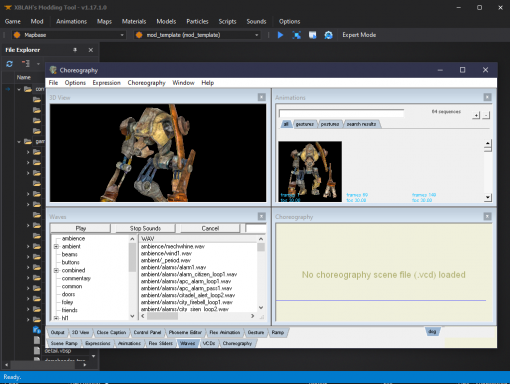This screenshot has height=384, width=510.
Task: Open the File Explorer toolbar dropdown arrow
Action: click(x=38, y=64)
